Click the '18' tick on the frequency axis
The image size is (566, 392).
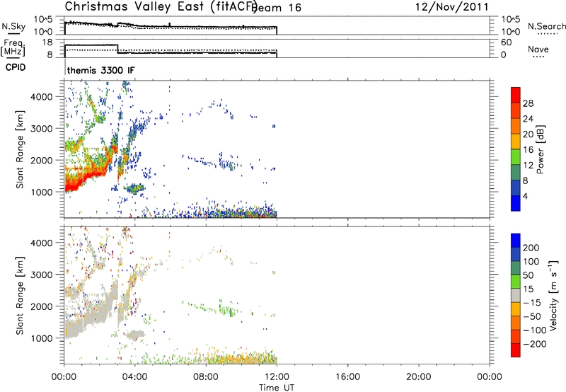[47, 42]
